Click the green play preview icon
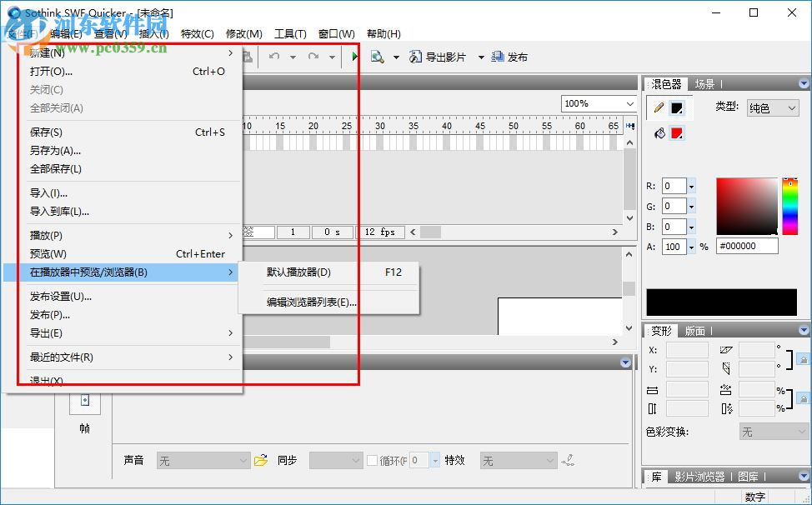 353,57
